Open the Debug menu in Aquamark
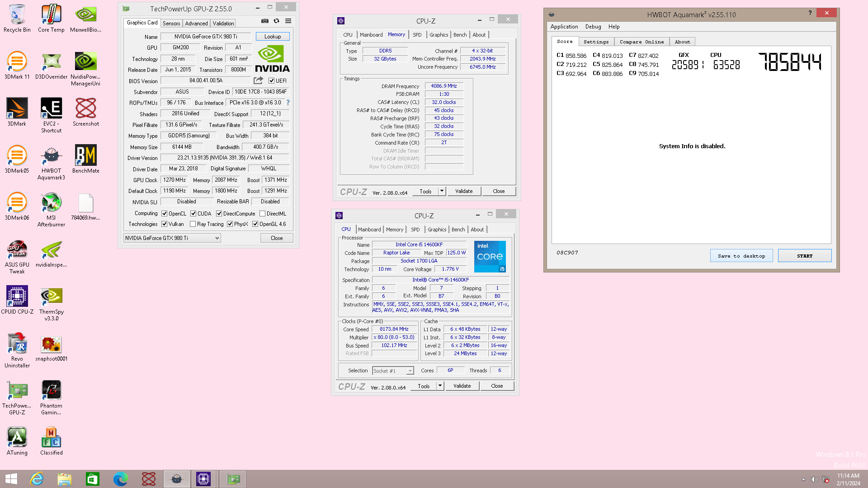868x488 pixels. pyautogui.click(x=593, y=27)
